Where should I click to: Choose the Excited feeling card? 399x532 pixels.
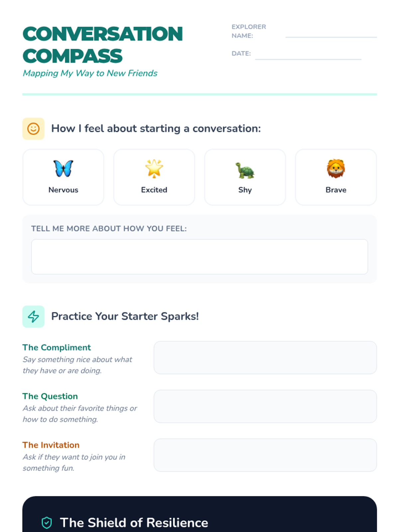coord(154,177)
